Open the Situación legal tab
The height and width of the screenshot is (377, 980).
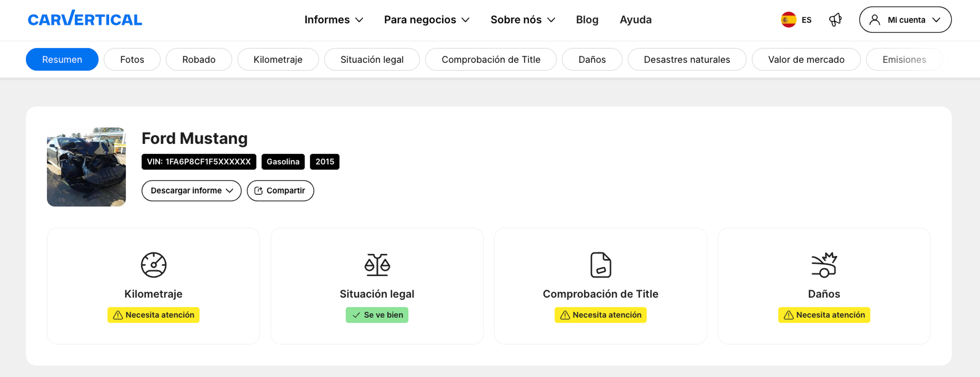[372, 60]
